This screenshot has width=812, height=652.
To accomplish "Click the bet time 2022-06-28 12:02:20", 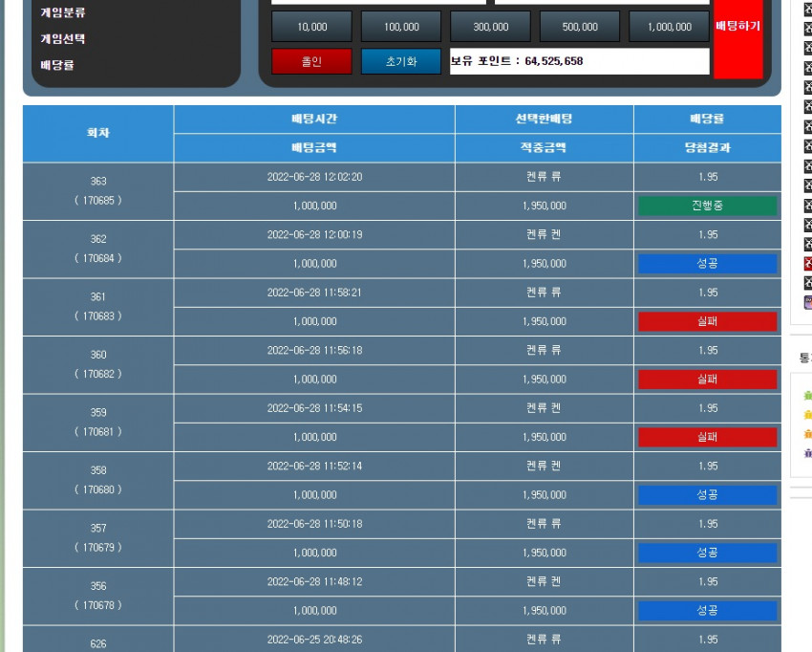I will (x=314, y=177).
